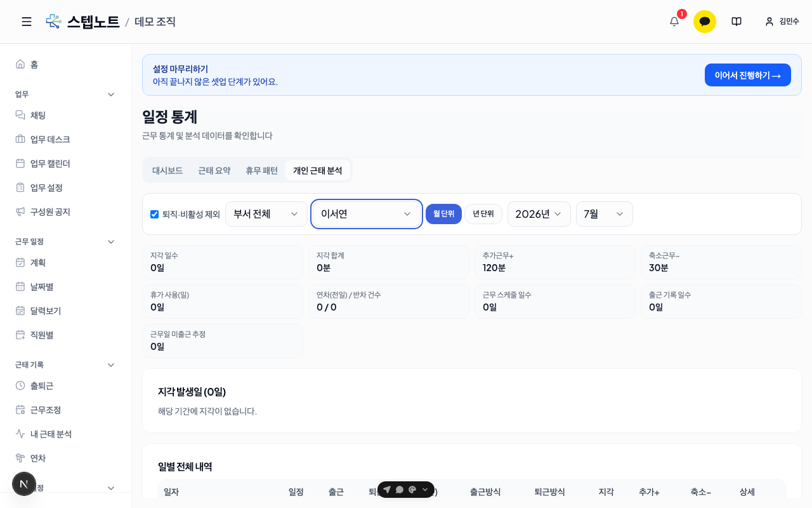Open 연차 in the sidebar
This screenshot has height=508, width=812.
tap(65, 458)
